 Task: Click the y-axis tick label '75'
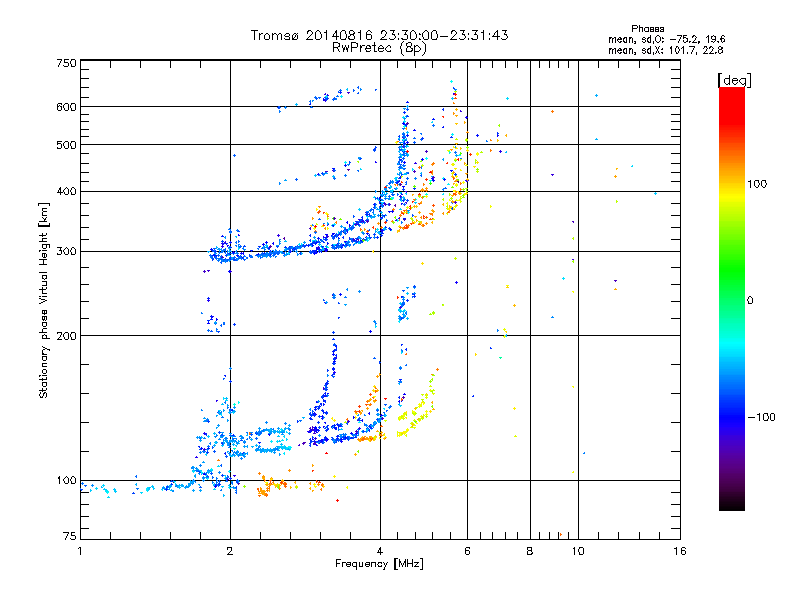point(70,536)
